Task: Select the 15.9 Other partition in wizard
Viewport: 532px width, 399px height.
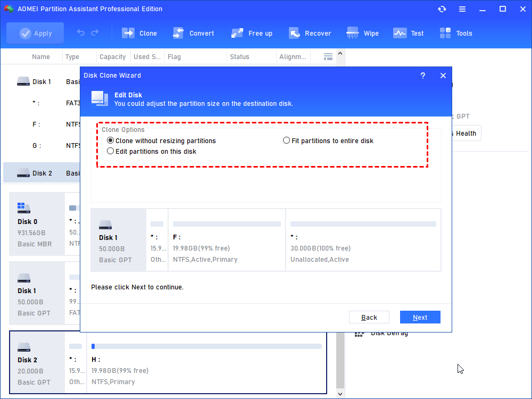Action: click(157, 240)
